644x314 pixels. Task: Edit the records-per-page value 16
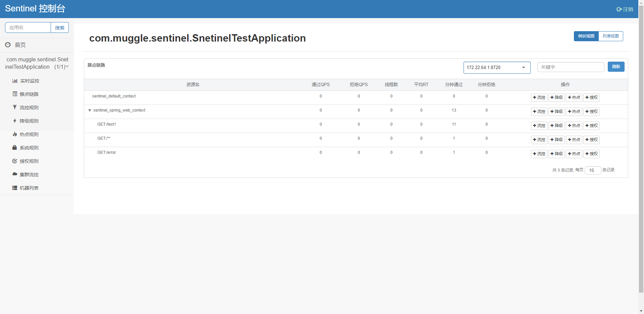tap(593, 170)
